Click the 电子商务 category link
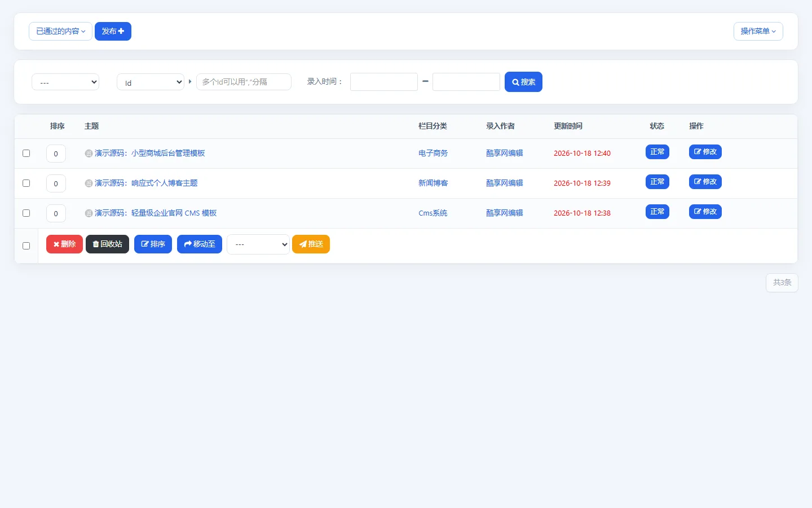Image resolution: width=812 pixels, height=508 pixels. coord(433,154)
